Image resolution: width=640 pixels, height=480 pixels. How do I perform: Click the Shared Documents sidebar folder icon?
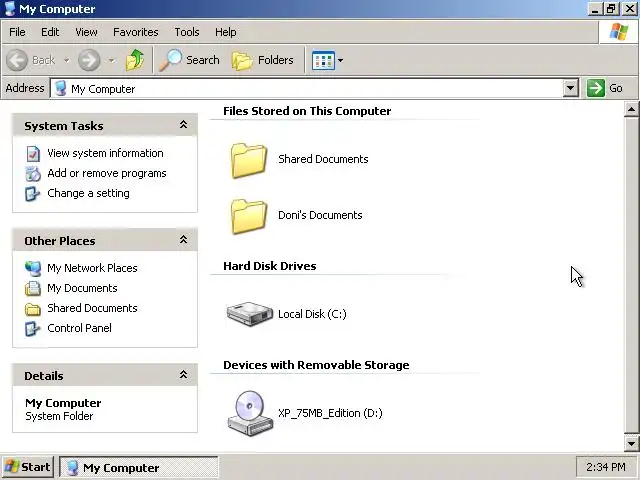[33, 309]
